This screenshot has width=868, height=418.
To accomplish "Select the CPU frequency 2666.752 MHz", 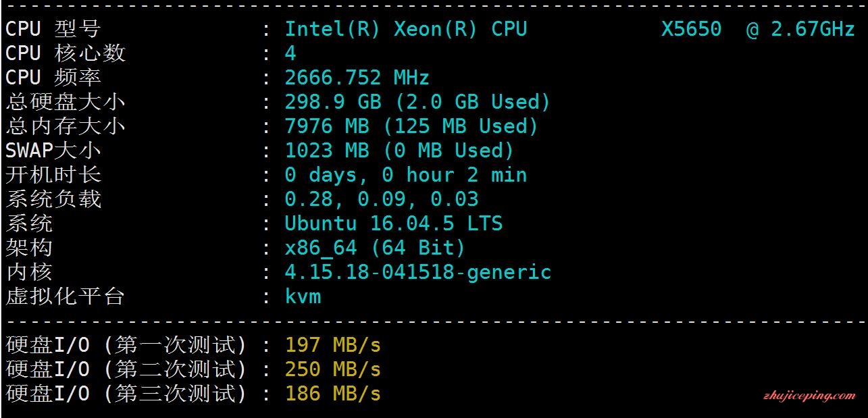I will 357,78.
